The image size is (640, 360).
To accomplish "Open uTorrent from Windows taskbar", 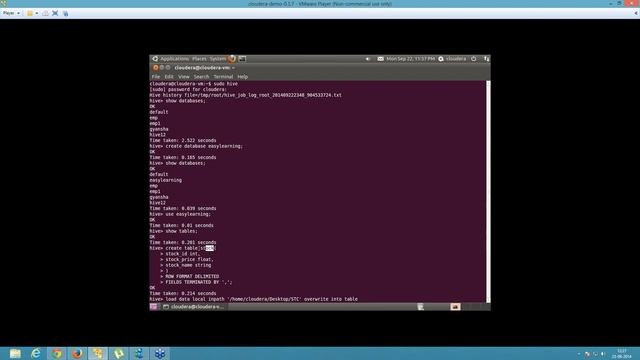I will tap(119, 353).
